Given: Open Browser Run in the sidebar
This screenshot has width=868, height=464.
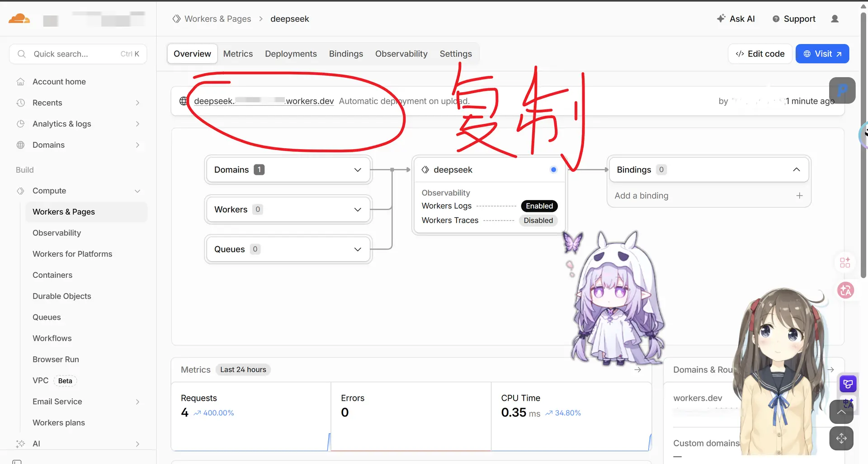Looking at the screenshot, I should tap(56, 360).
